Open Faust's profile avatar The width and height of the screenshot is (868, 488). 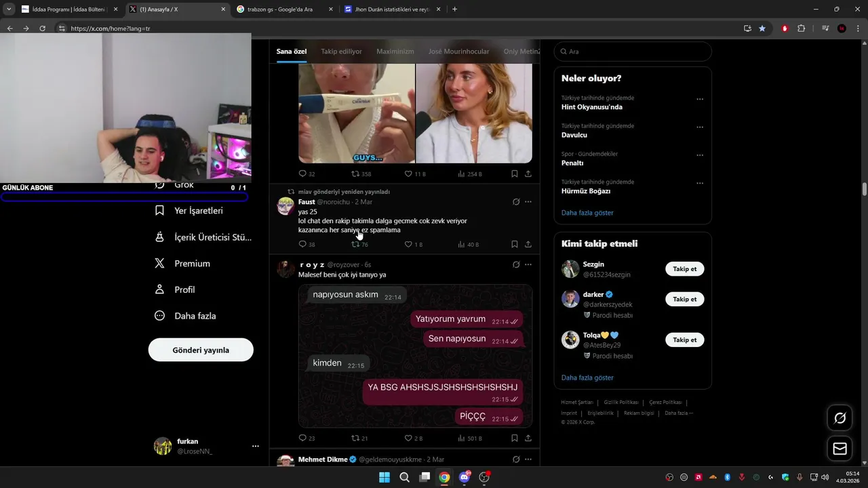point(285,206)
